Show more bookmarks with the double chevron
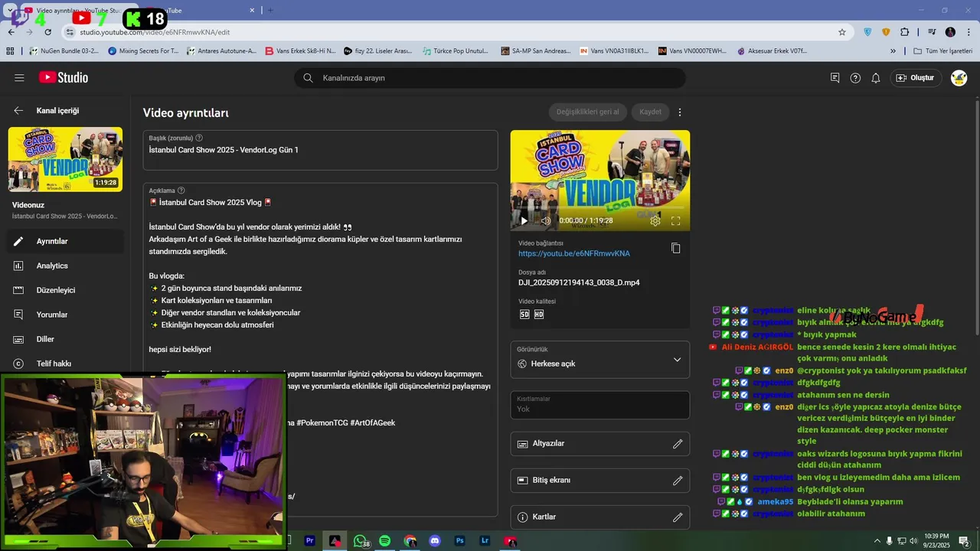The image size is (980, 551). (x=893, y=51)
